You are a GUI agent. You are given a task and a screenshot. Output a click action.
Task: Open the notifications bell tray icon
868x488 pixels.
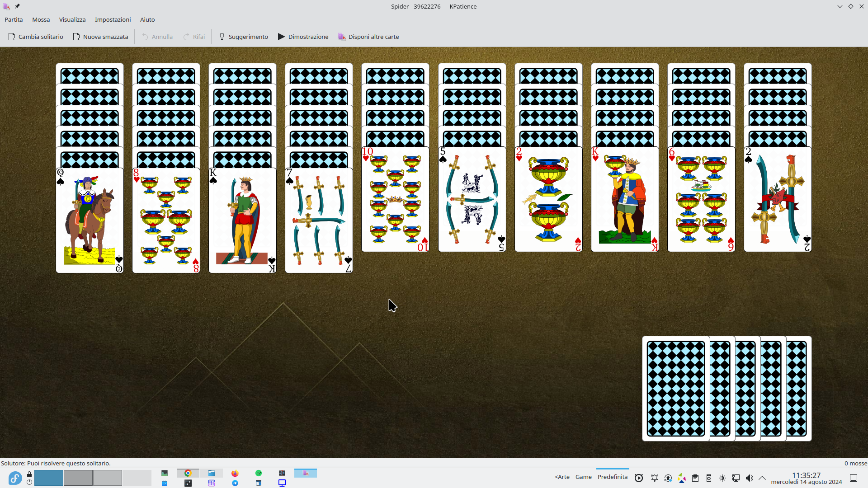tap(654, 478)
